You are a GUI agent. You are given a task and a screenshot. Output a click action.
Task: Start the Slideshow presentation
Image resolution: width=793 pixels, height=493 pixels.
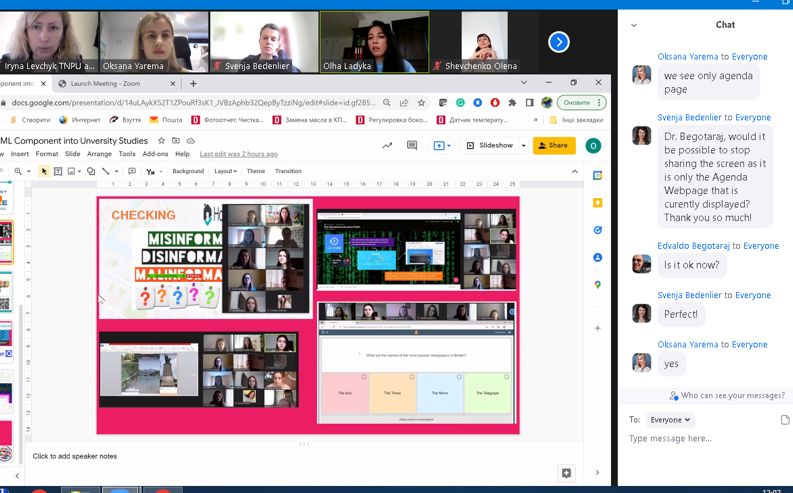pos(490,145)
